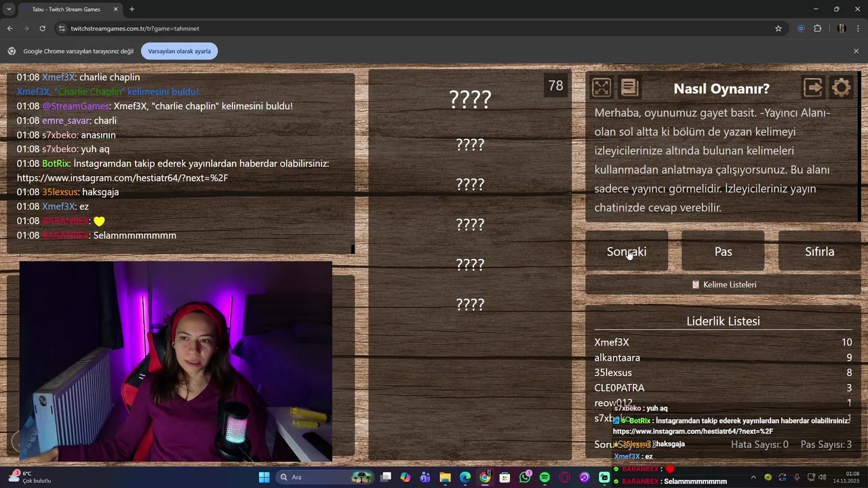Select the Tabu - Twitch Stream Games tab

(x=70, y=9)
